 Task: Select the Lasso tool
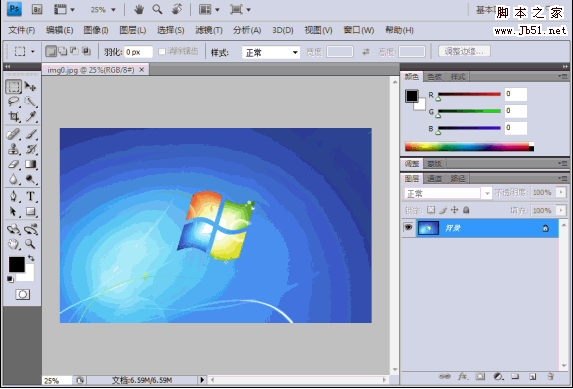tap(14, 102)
